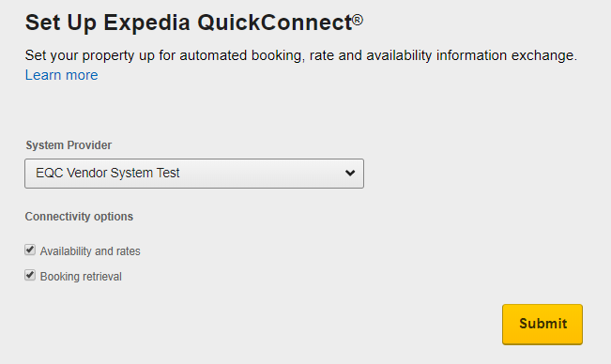Click the Availability and rates label text
The image size is (611, 364).
(x=90, y=251)
